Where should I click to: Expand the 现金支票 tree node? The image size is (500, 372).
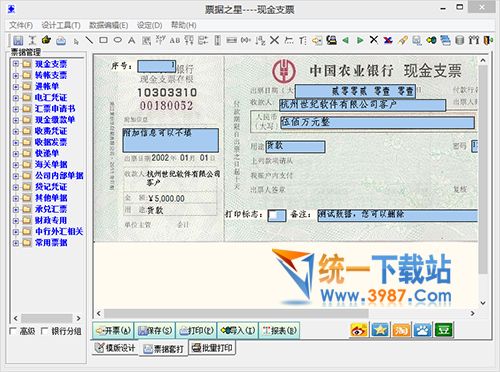point(15,64)
